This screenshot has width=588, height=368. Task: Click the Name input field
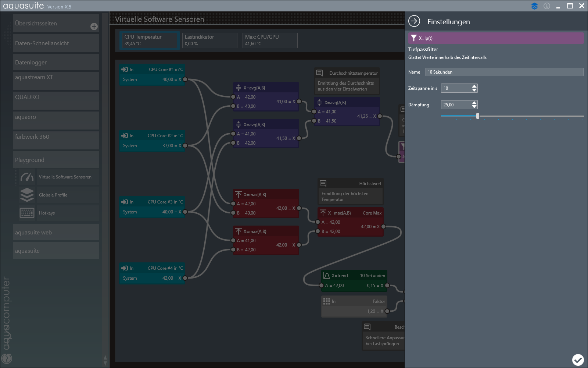coord(505,72)
